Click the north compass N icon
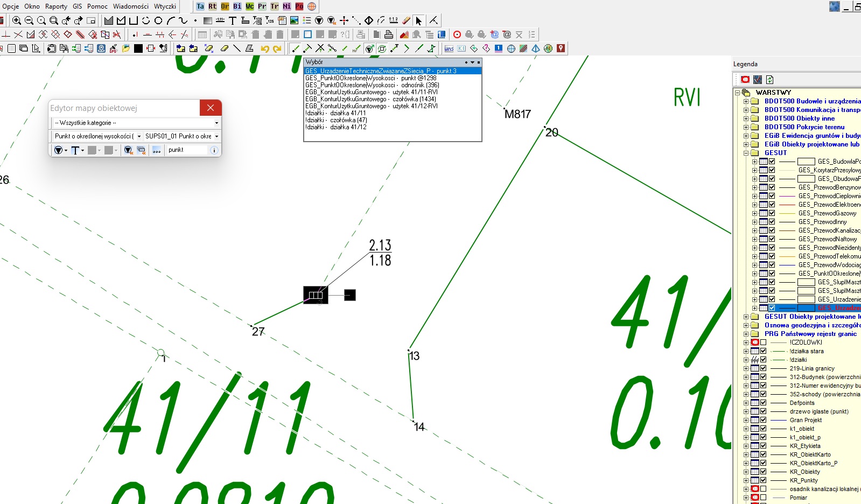Image resolution: width=861 pixels, height=504 pixels. click(x=548, y=48)
